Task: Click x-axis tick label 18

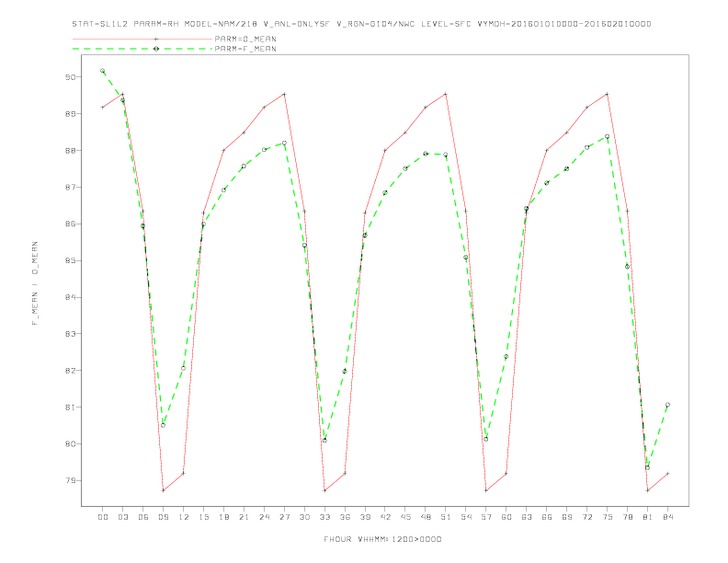Action: 223,517
